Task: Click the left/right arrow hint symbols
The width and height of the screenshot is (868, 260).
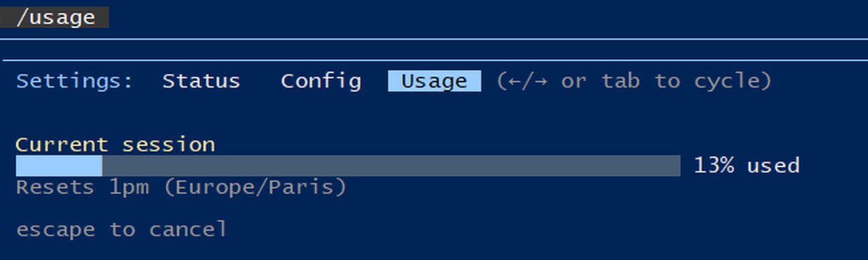Action: pyautogui.click(x=522, y=81)
